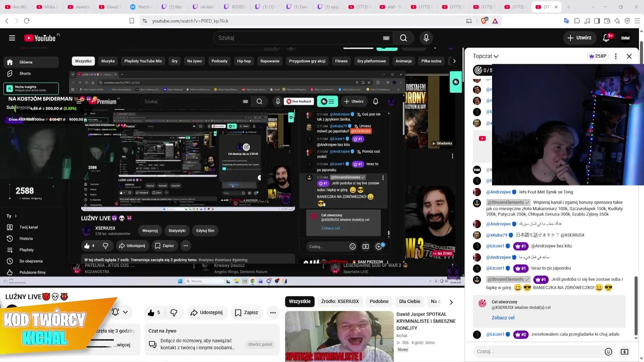This screenshot has height=362, width=644.
Task: Select the Podobne filter chip
Action: 379,302
